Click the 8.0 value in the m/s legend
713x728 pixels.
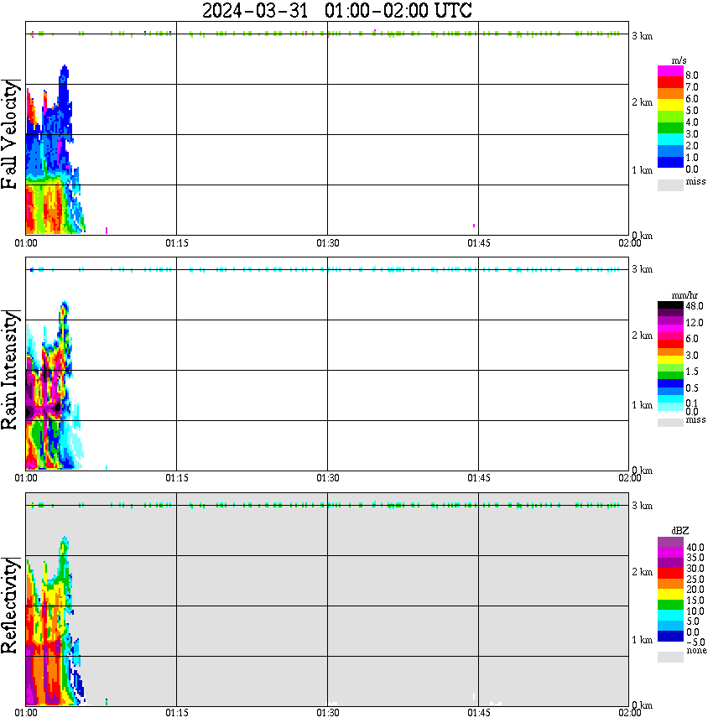(x=692, y=75)
